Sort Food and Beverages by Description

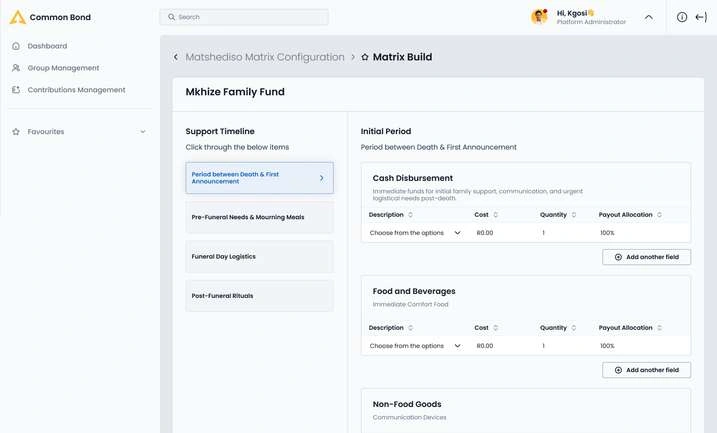tap(410, 328)
